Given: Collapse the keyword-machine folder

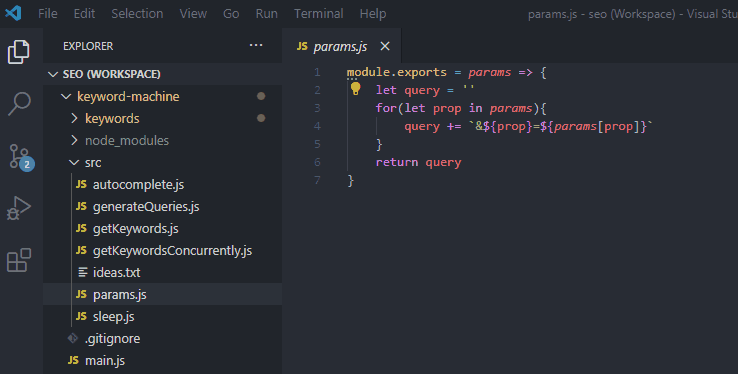Looking at the screenshot, I should [66, 96].
